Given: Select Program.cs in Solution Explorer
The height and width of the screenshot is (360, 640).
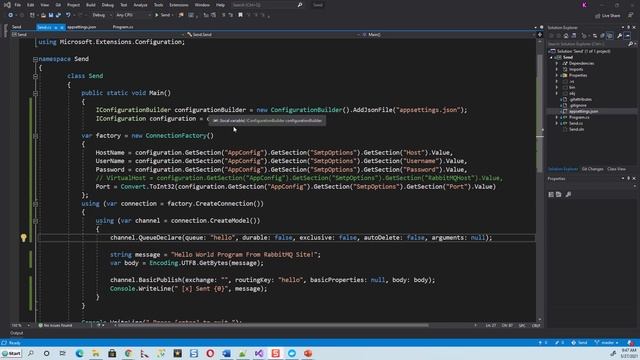Looking at the screenshot, I should point(579,118).
